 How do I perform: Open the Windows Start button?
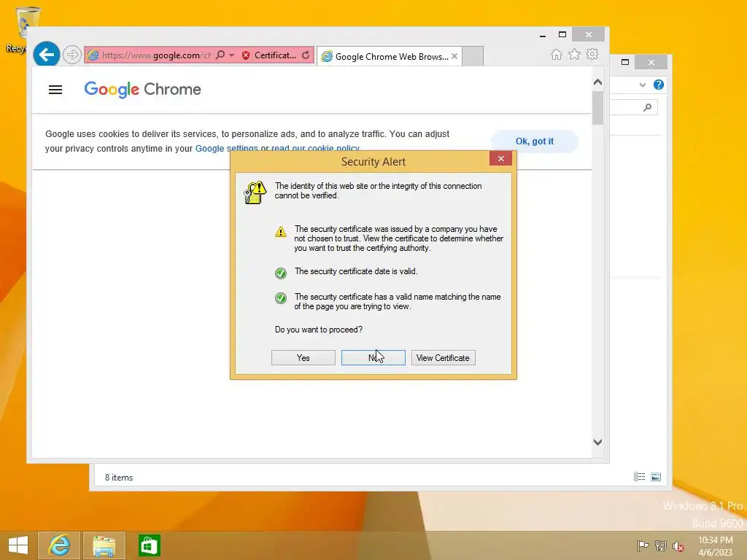[x=18, y=545]
